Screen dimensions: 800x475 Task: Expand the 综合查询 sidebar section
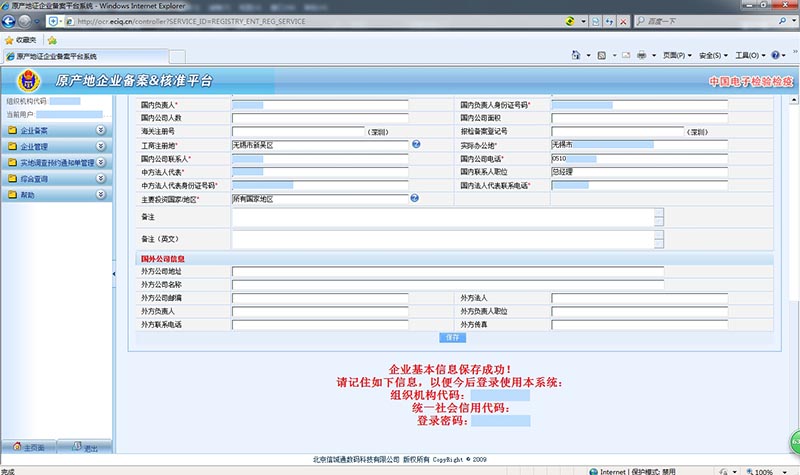click(x=100, y=179)
